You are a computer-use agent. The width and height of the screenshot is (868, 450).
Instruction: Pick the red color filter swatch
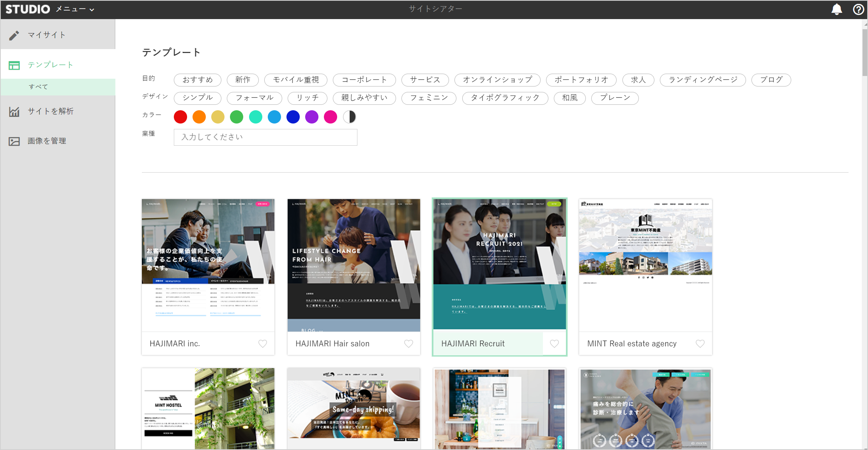180,117
